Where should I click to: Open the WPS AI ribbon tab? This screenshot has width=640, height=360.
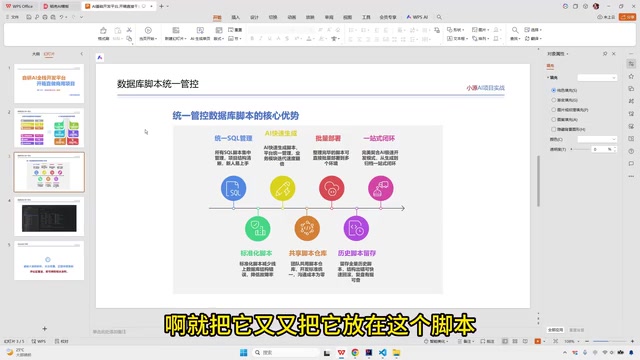tap(417, 17)
